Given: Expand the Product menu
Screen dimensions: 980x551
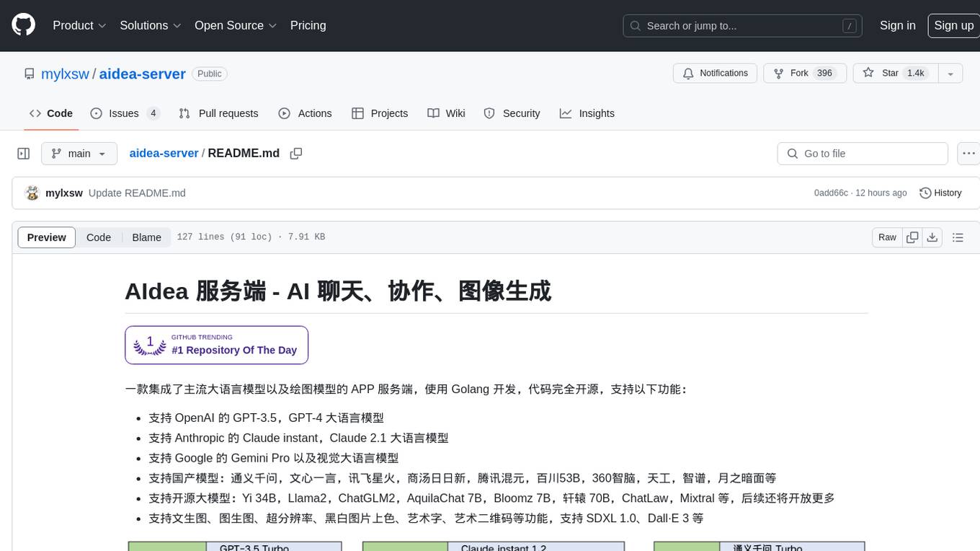Looking at the screenshot, I should pyautogui.click(x=79, y=25).
